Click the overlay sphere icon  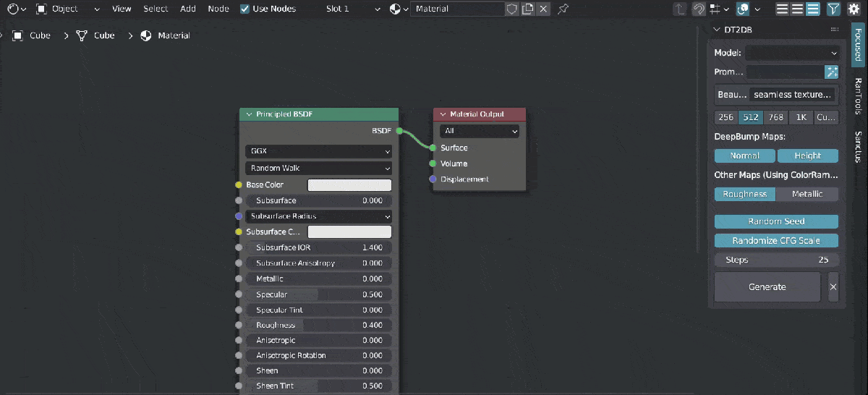pyautogui.click(x=743, y=9)
